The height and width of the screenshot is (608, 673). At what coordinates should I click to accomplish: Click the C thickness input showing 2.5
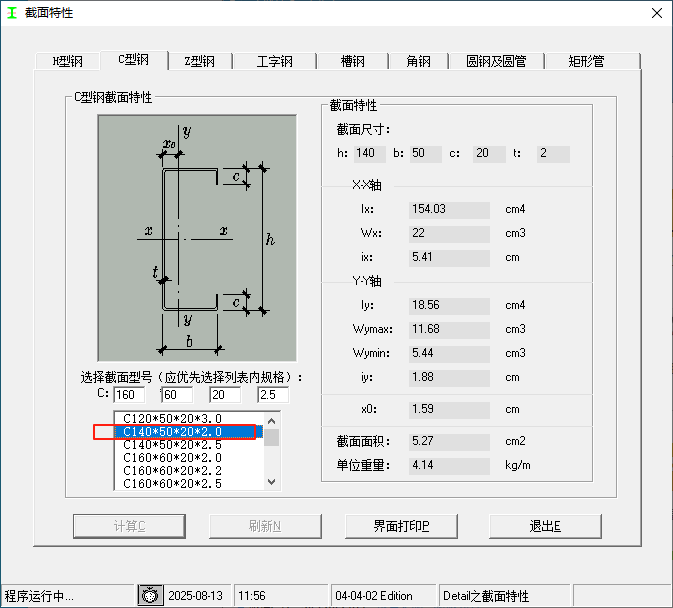tap(273, 395)
